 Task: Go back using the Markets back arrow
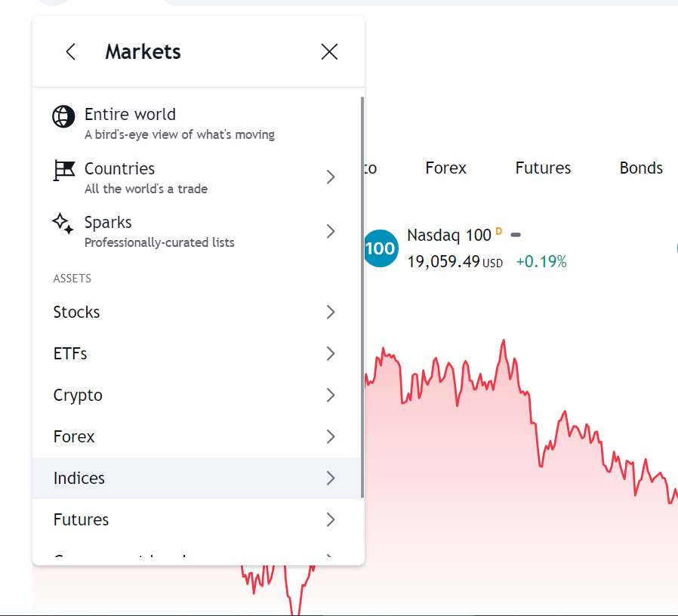point(70,52)
